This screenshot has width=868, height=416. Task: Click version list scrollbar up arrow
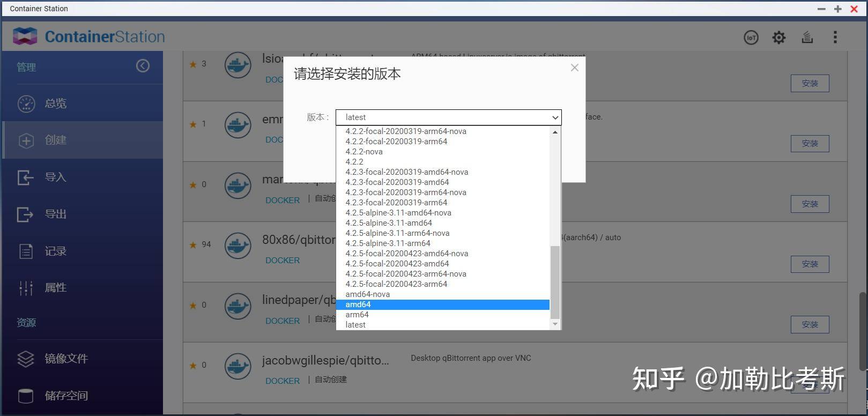pos(555,132)
